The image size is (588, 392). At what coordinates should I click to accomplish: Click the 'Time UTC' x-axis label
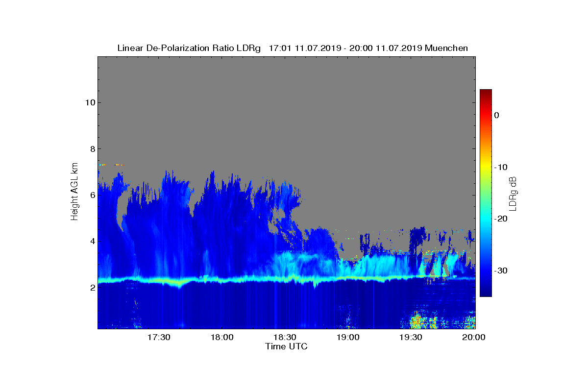point(287,346)
